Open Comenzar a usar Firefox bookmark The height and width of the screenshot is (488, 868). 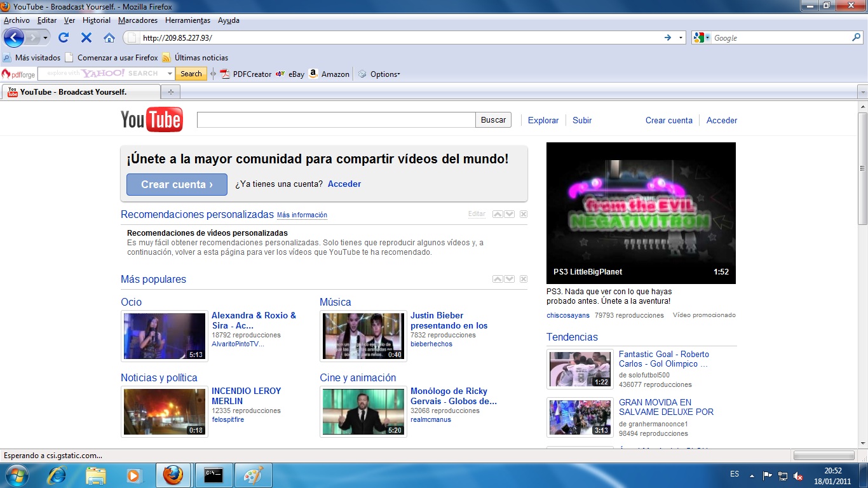tap(111, 57)
